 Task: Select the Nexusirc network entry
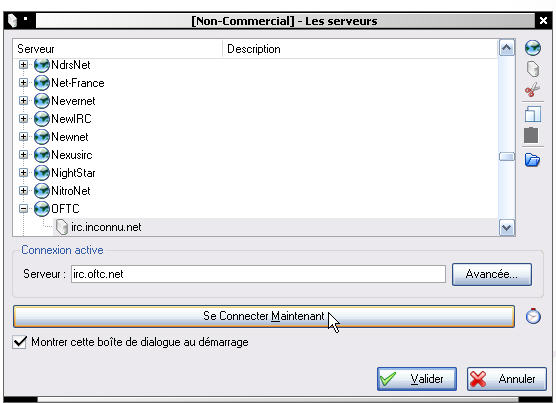pos(72,155)
